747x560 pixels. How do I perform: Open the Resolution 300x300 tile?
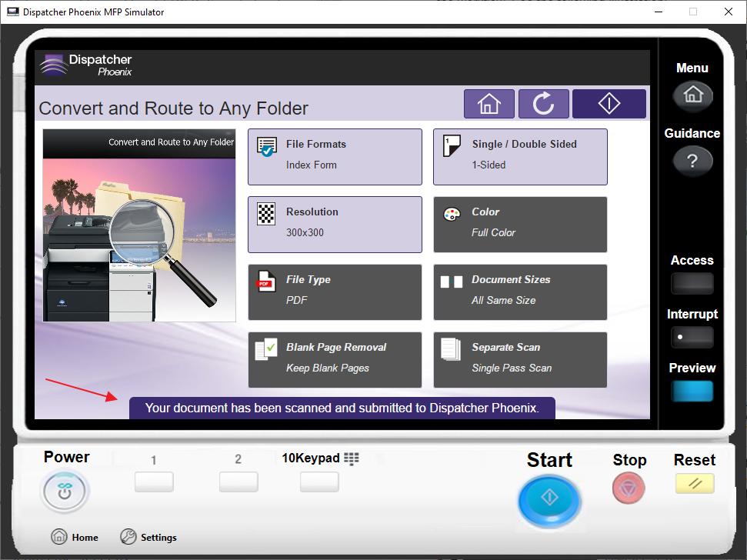[335, 225]
